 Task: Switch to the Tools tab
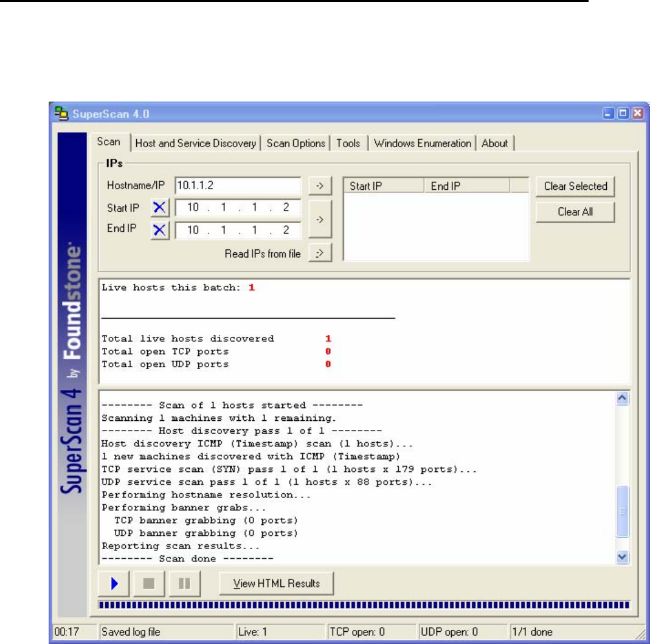tap(348, 144)
